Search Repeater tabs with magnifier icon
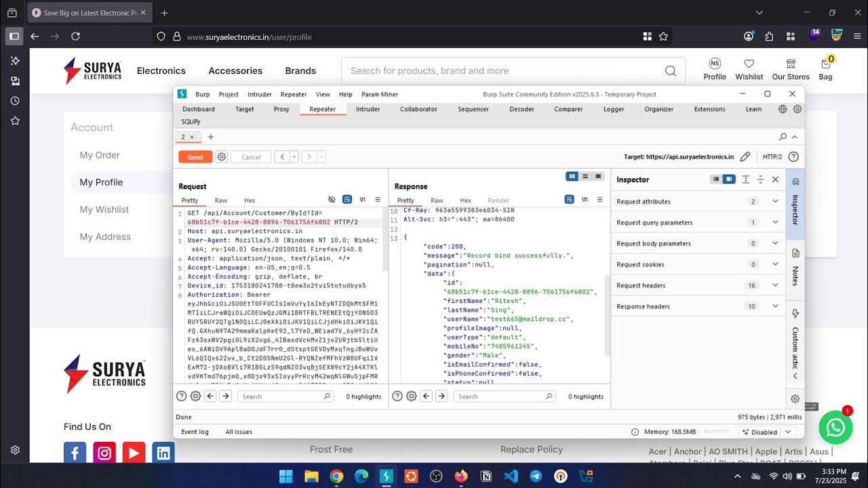The image size is (868, 488). tap(783, 137)
